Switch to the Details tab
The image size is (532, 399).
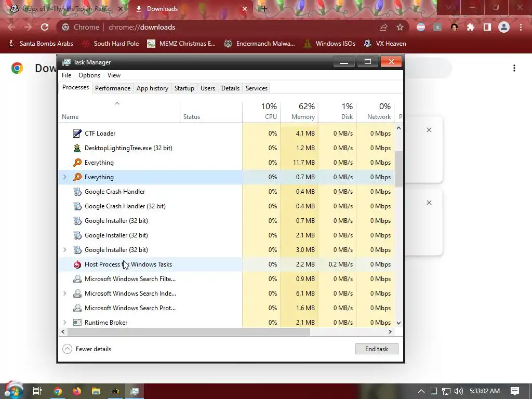tap(230, 88)
